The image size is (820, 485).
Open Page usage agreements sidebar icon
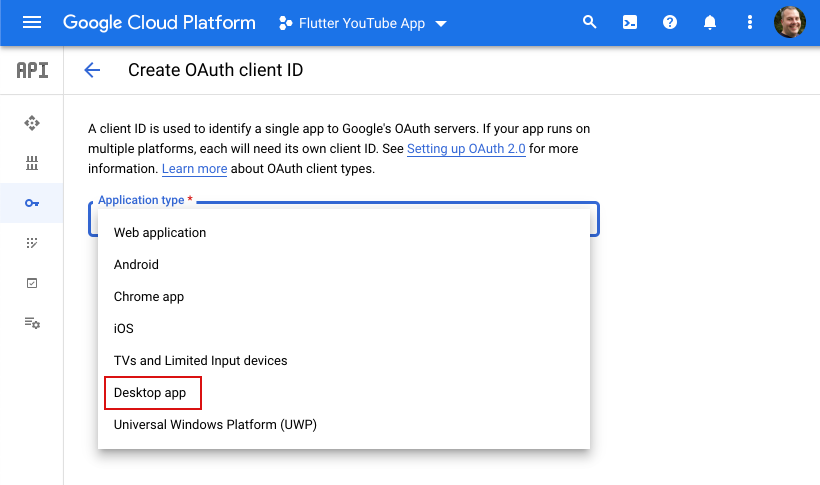tap(32, 323)
